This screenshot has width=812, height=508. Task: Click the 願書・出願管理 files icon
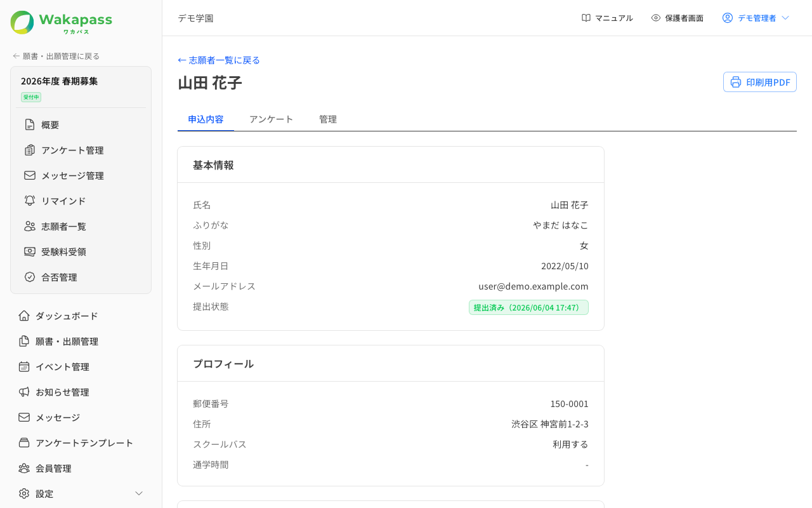click(x=24, y=341)
